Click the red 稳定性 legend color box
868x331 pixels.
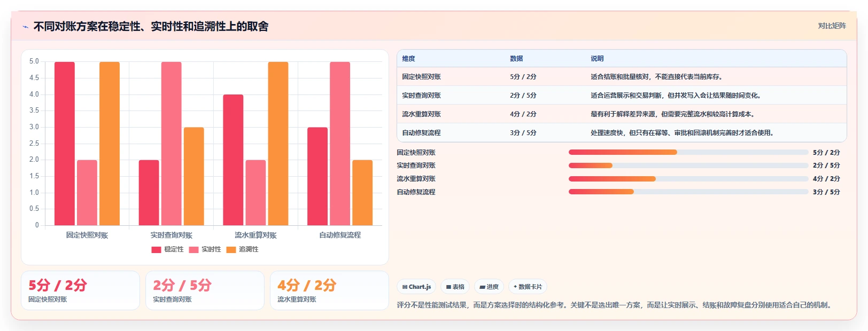156,249
